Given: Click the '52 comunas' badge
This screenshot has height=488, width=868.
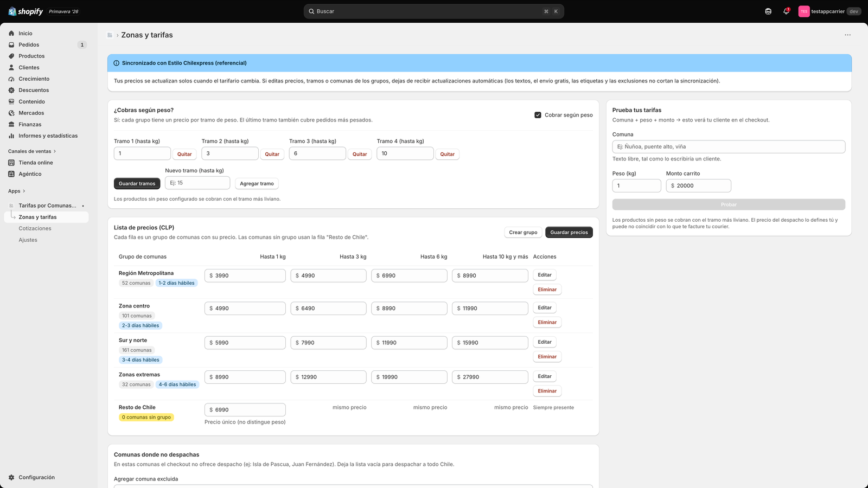Looking at the screenshot, I should point(136,283).
